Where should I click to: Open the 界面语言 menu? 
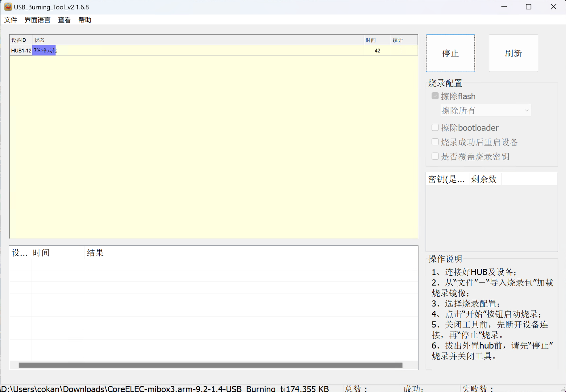[37, 20]
